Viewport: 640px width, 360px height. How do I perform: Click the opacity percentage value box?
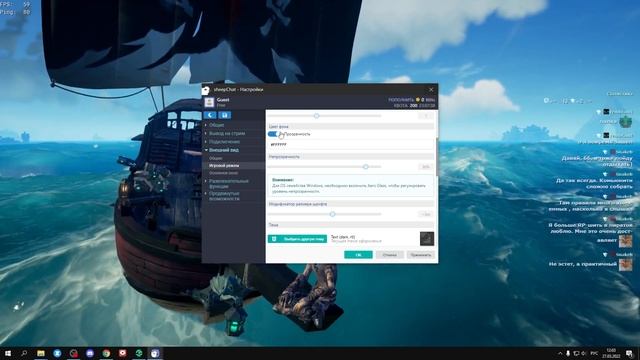(x=426, y=167)
